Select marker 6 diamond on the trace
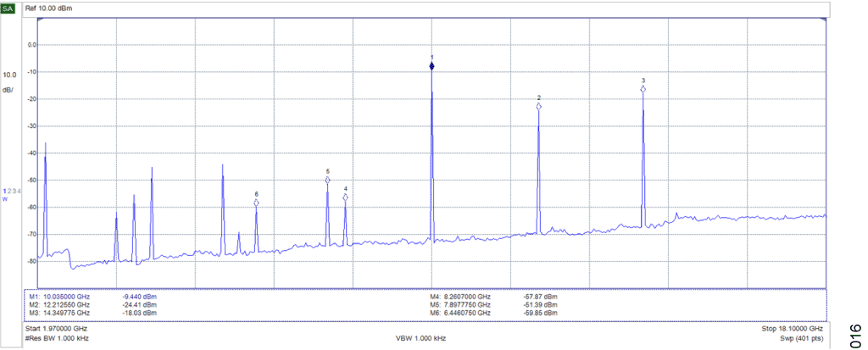 [x=256, y=203]
